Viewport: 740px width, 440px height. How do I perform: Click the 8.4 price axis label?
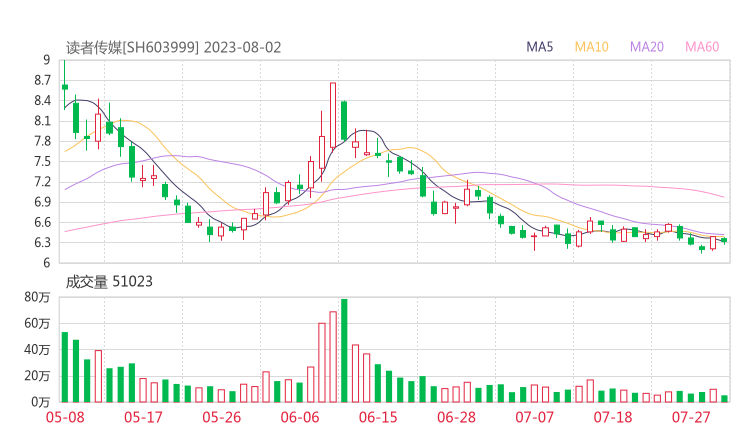point(42,101)
